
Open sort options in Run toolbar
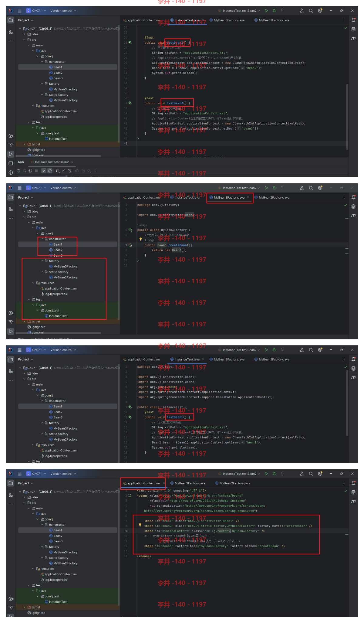tap(58, 171)
